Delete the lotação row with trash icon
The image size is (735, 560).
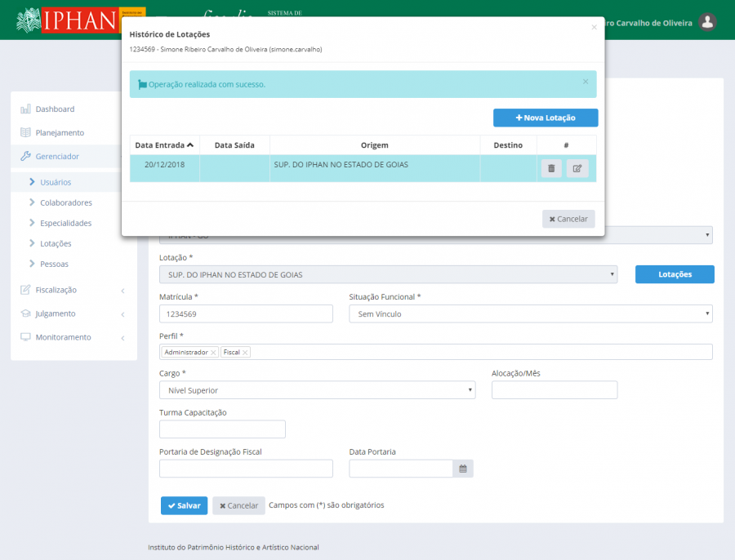[x=551, y=168]
